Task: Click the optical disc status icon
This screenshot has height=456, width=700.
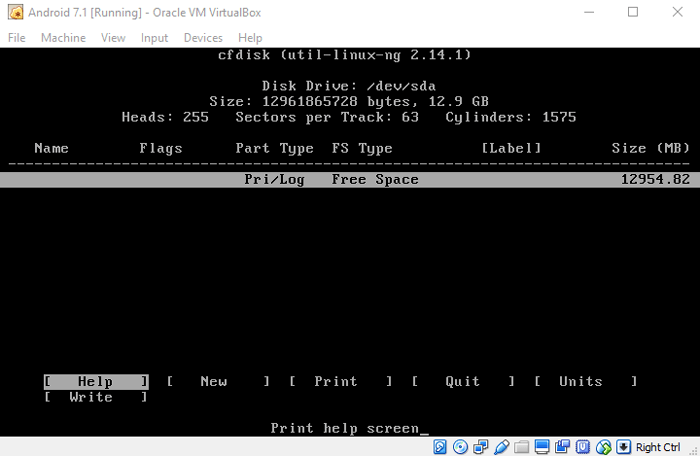Action: [x=460, y=447]
